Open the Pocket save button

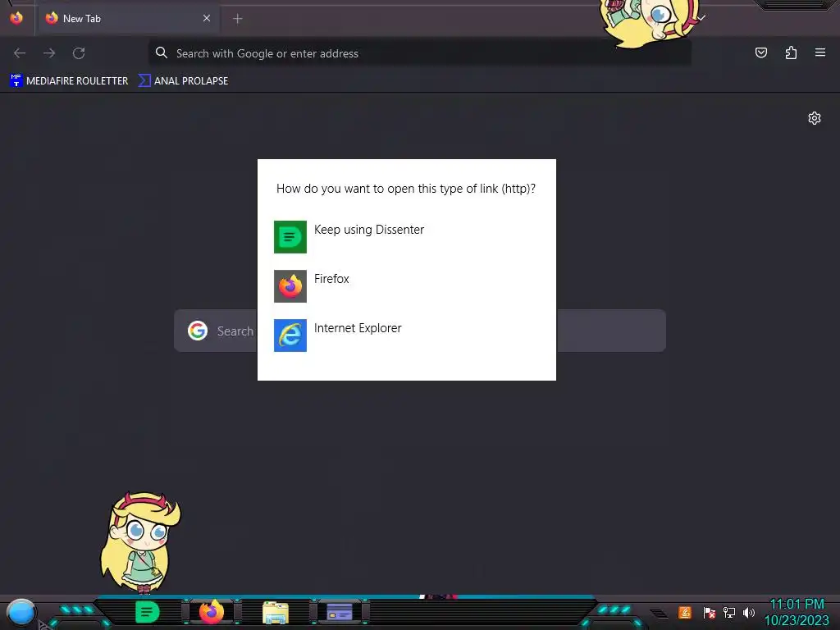point(761,52)
